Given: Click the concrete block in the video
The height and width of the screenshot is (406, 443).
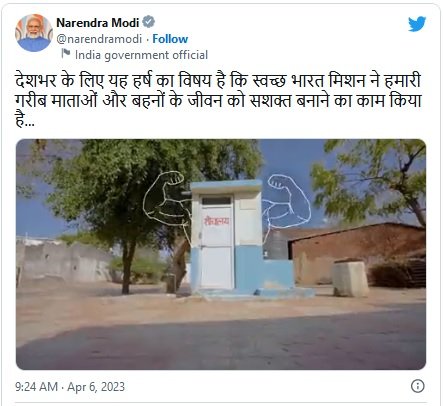Looking at the screenshot, I should 351,278.
